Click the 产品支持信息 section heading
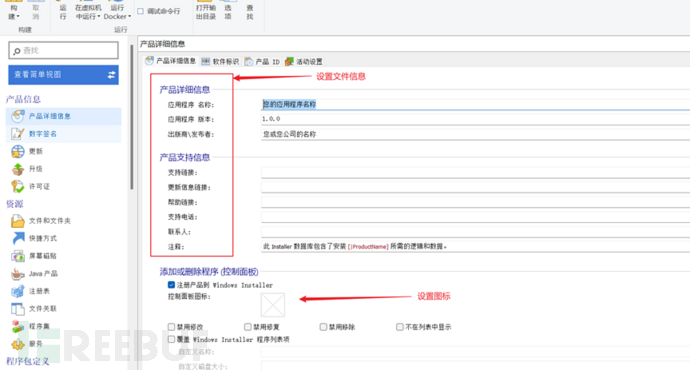 [x=184, y=158]
